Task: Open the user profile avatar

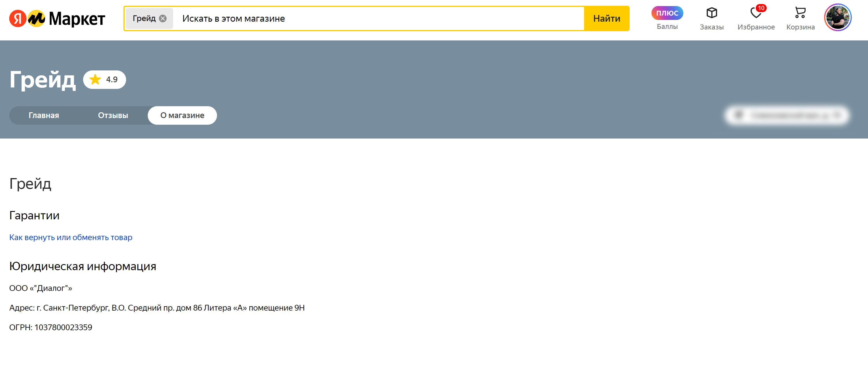Action: coord(838,18)
